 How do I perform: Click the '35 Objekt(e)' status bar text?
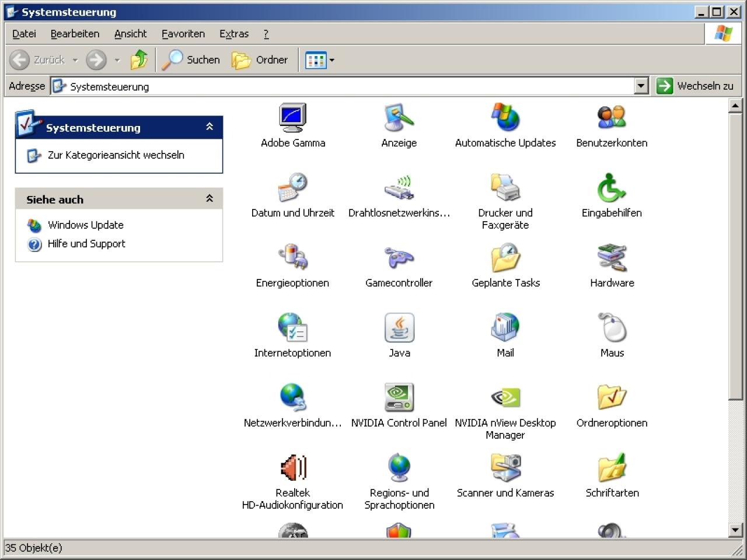click(33, 548)
